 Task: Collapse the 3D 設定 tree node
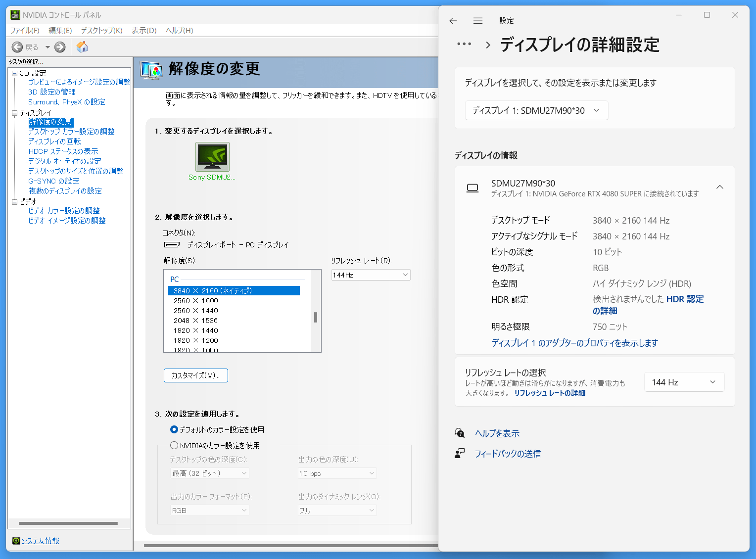(15, 73)
